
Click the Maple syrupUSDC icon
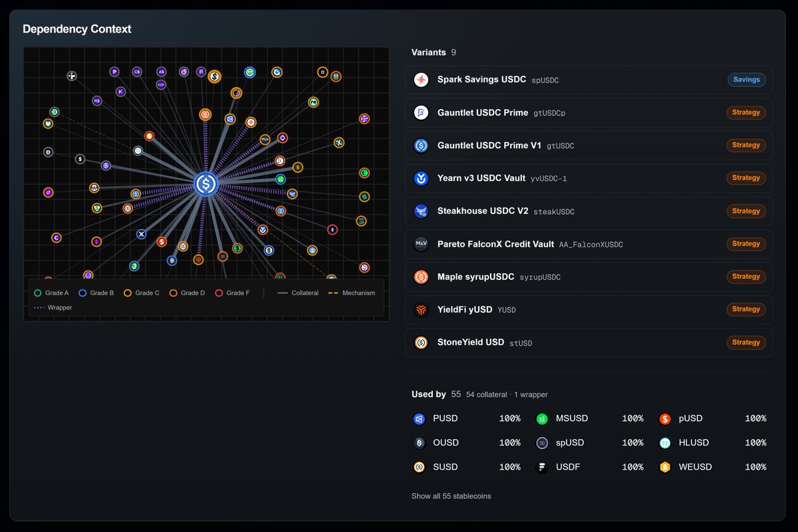pos(421,277)
